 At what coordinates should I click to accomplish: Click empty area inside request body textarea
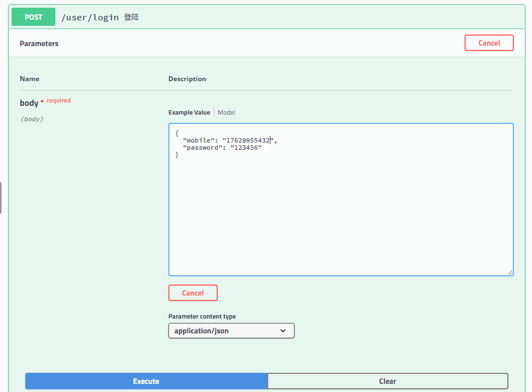click(x=340, y=219)
